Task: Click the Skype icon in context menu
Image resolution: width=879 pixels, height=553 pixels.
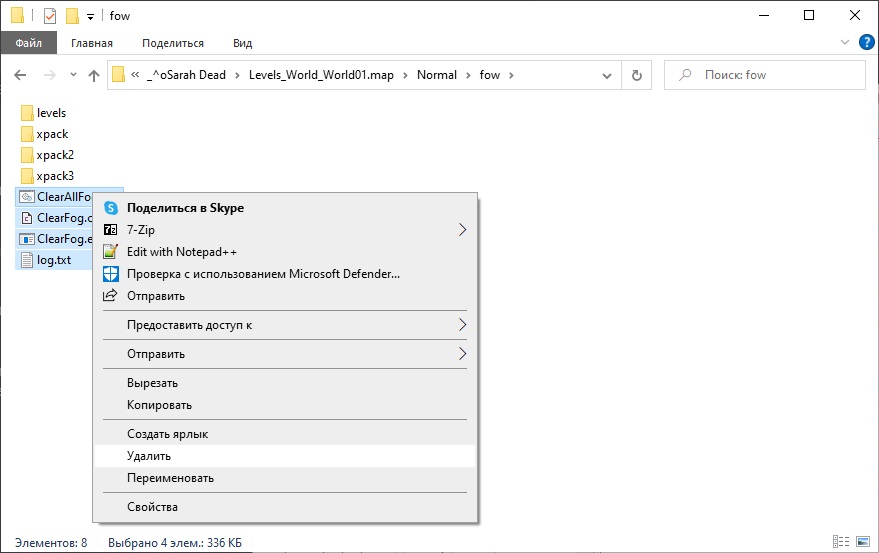Action: click(110, 208)
